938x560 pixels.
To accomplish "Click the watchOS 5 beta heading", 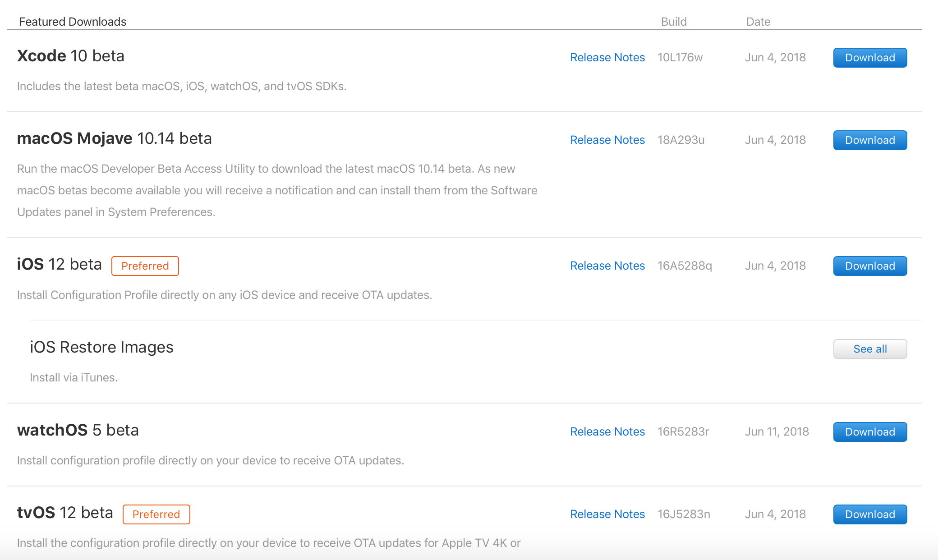I will point(78,430).
